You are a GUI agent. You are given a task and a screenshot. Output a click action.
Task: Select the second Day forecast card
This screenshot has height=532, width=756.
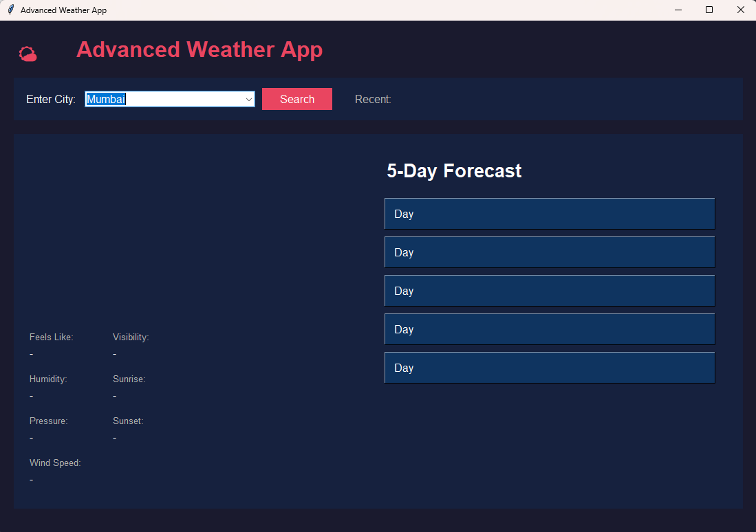(549, 252)
